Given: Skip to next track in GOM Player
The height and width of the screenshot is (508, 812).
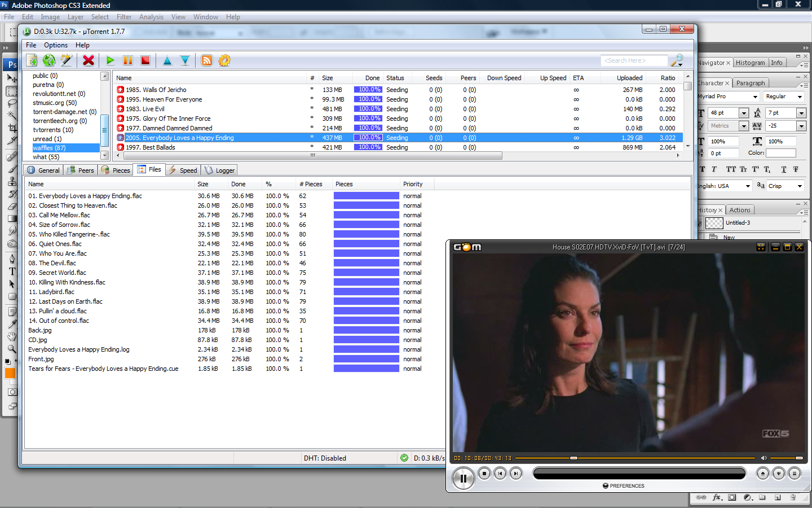Looking at the screenshot, I should coord(516,474).
